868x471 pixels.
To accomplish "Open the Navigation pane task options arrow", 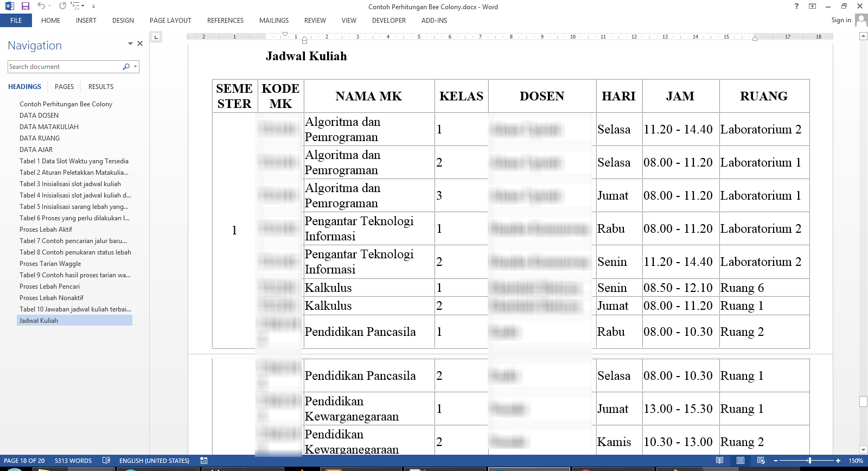I will [x=130, y=43].
